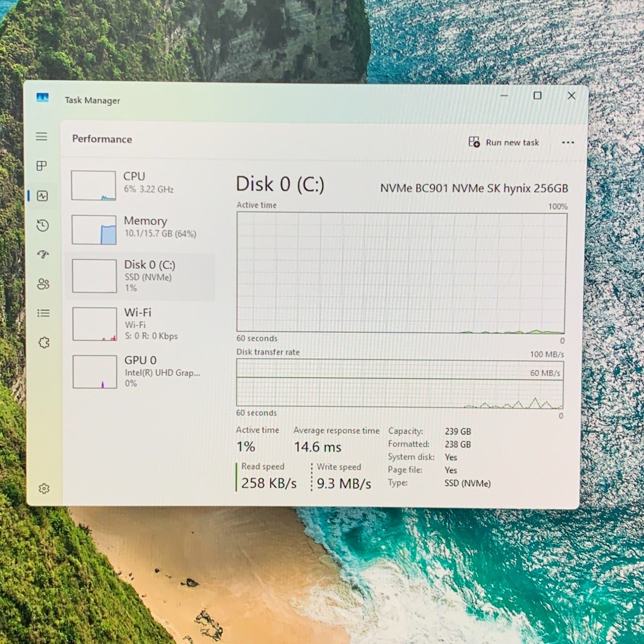Click Run new task button
Viewport: 644px width, 644px height.
[x=504, y=142]
